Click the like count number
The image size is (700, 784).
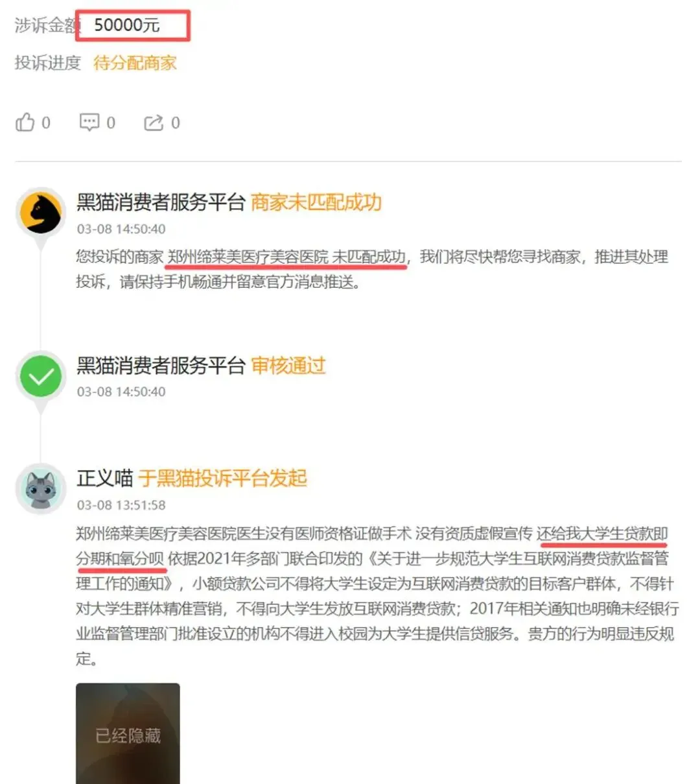46,123
